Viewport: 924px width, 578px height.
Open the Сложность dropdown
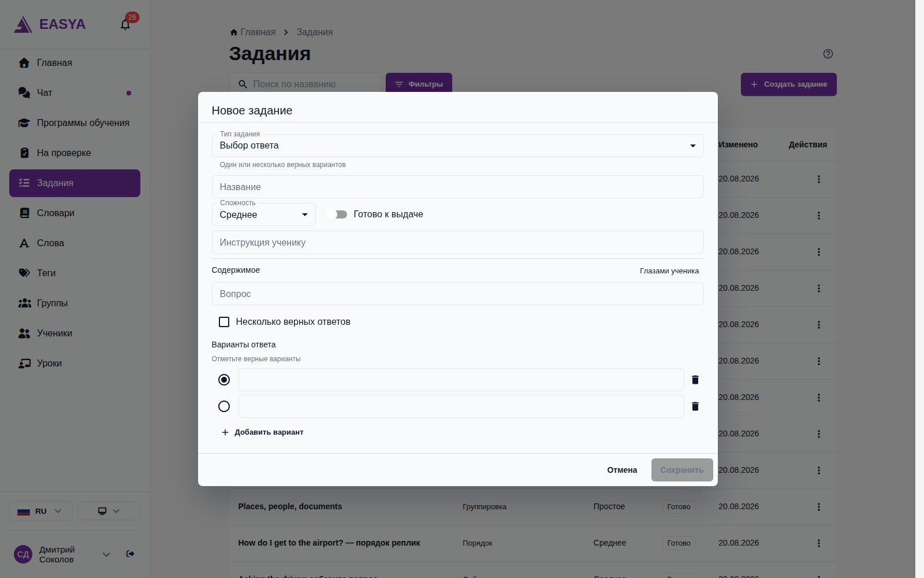[x=264, y=214]
